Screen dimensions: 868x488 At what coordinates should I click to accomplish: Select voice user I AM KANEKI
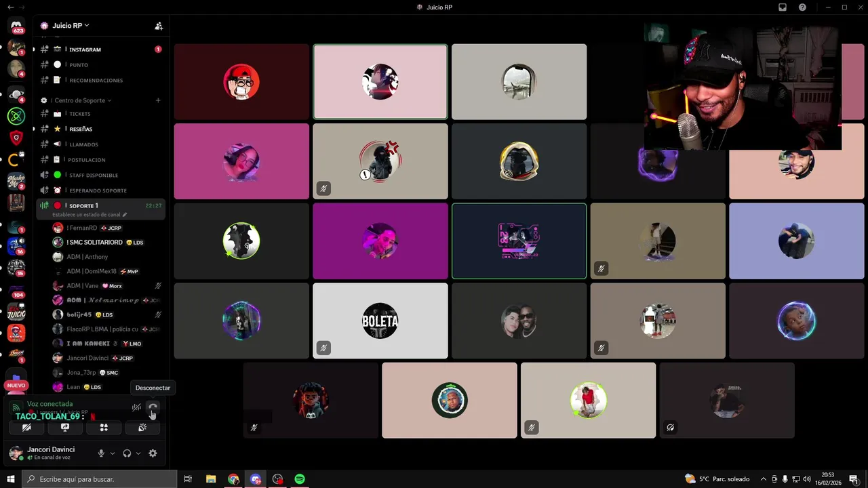pyautogui.click(x=107, y=344)
